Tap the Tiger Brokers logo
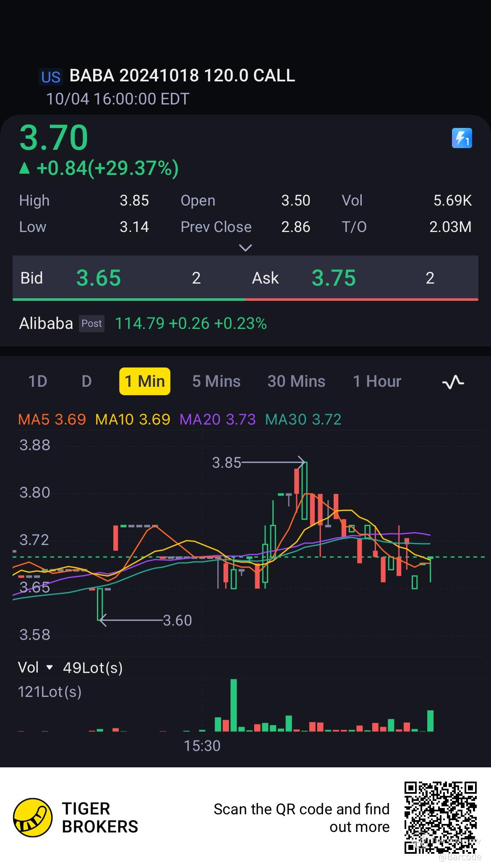This screenshot has width=491, height=868. coord(33,818)
